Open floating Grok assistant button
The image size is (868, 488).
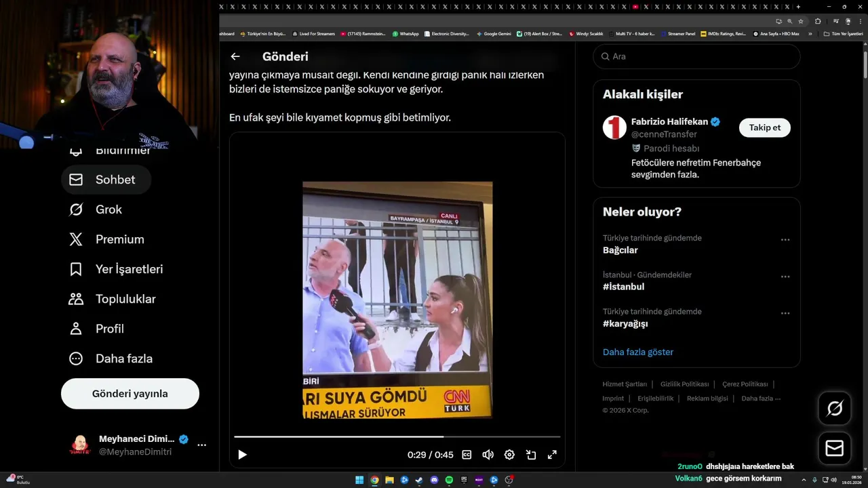tap(835, 408)
